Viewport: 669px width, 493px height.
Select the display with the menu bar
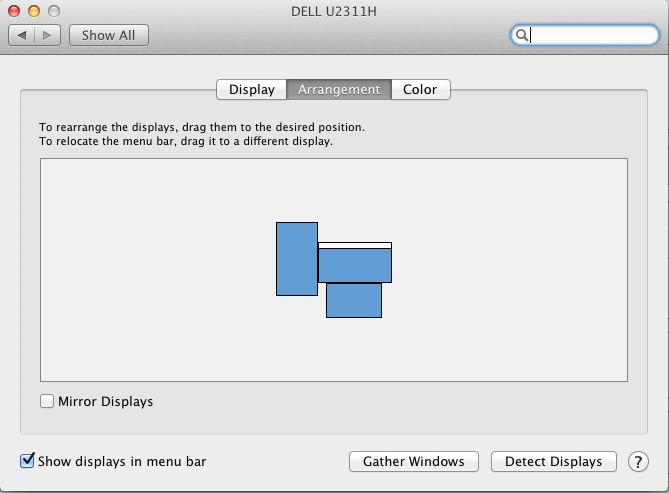click(355, 265)
